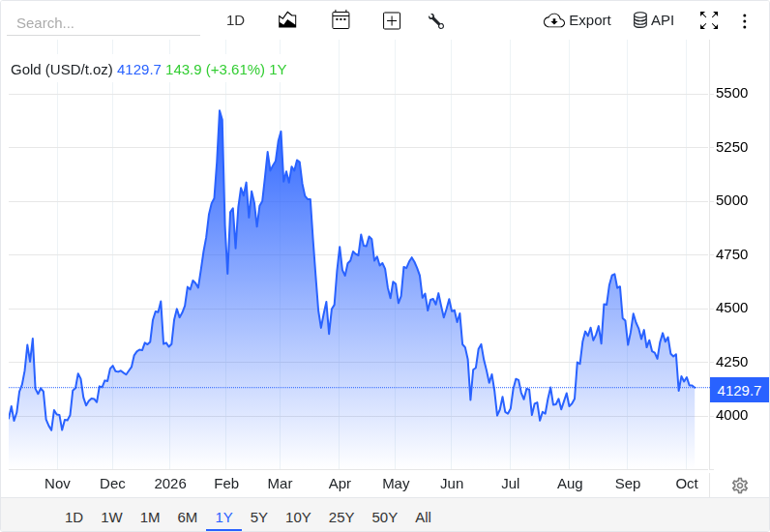Click the May x-axis label
The image size is (770, 532).
click(396, 484)
